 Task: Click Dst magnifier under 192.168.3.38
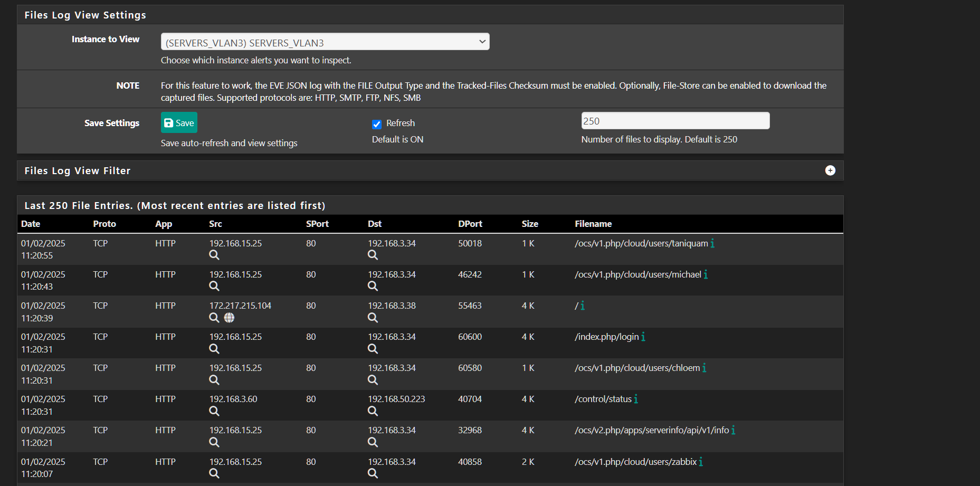(x=373, y=318)
